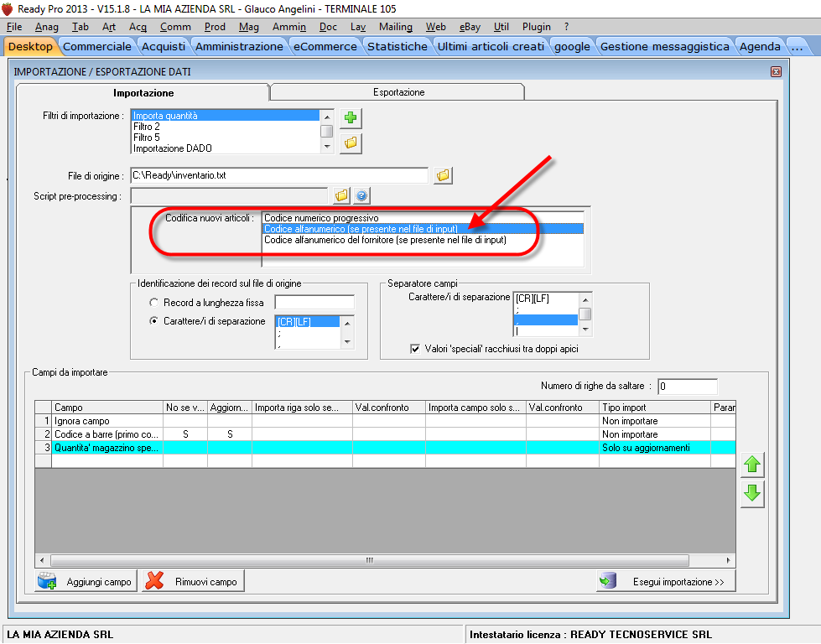Select the Ignora campo row
Image resolution: width=821 pixels, height=644 pixels.
385,421
